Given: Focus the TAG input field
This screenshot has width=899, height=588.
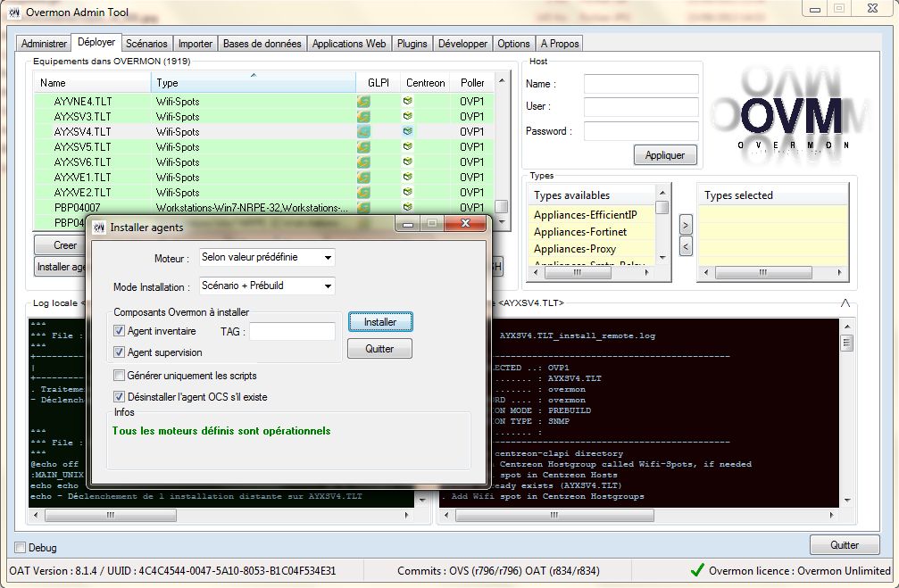Looking at the screenshot, I should point(293,331).
